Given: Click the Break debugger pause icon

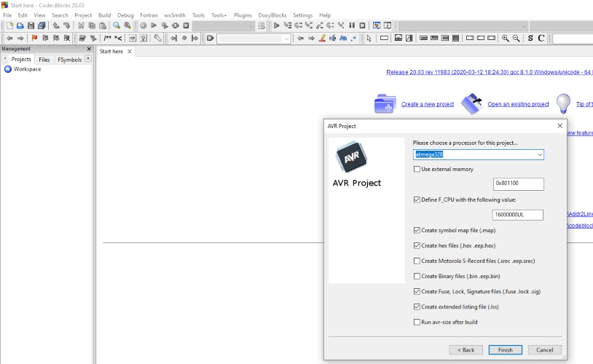Looking at the screenshot, I should click(352, 25).
